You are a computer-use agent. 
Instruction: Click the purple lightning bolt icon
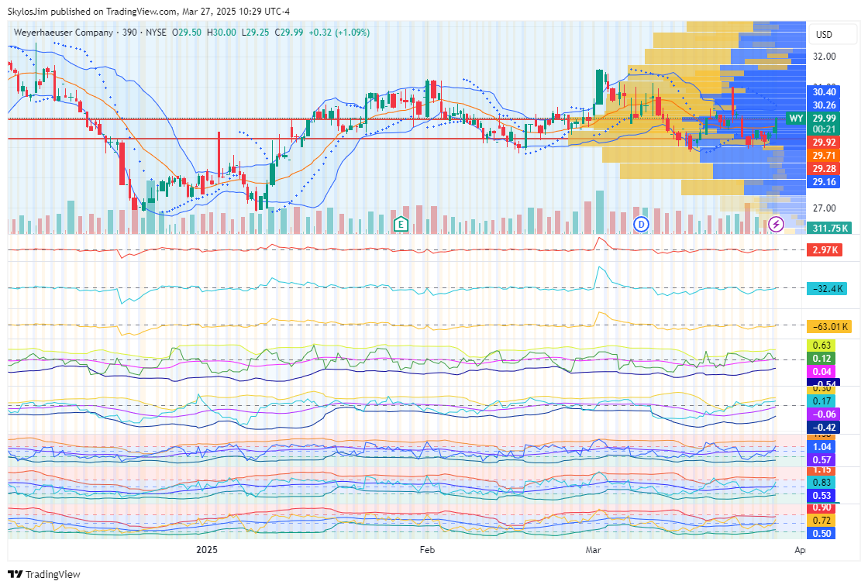click(x=776, y=224)
